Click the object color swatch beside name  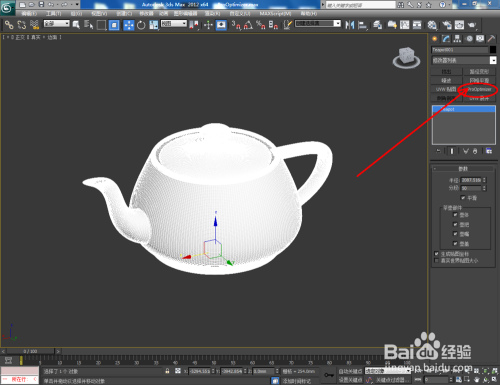pos(493,50)
